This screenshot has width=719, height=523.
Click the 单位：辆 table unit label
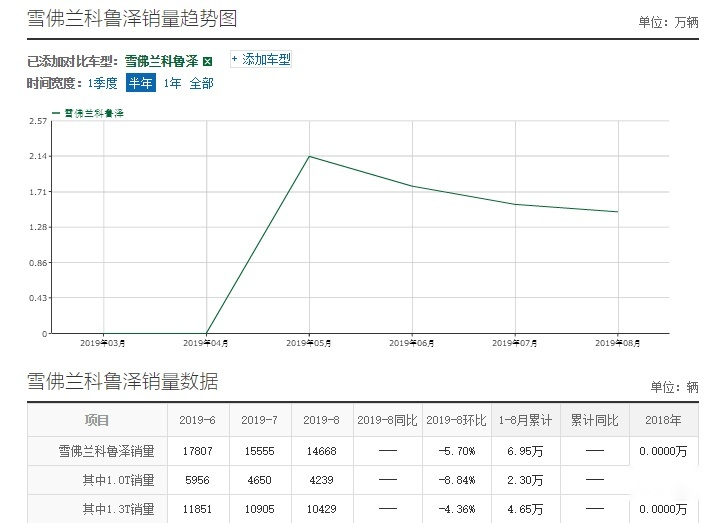pyautogui.click(x=675, y=387)
